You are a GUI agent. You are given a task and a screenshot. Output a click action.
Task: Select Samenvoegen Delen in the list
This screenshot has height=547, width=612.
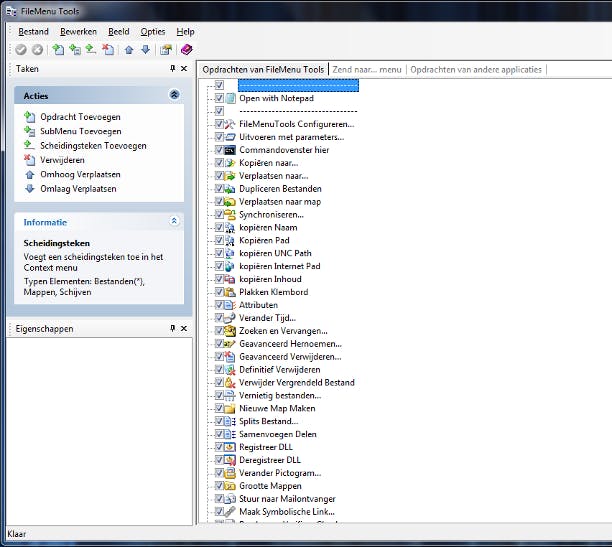coord(278,434)
